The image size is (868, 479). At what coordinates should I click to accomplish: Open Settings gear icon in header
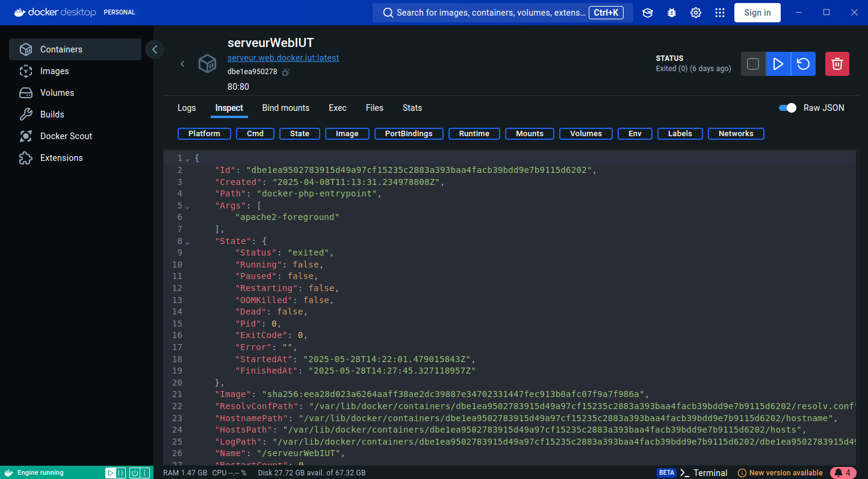point(696,13)
